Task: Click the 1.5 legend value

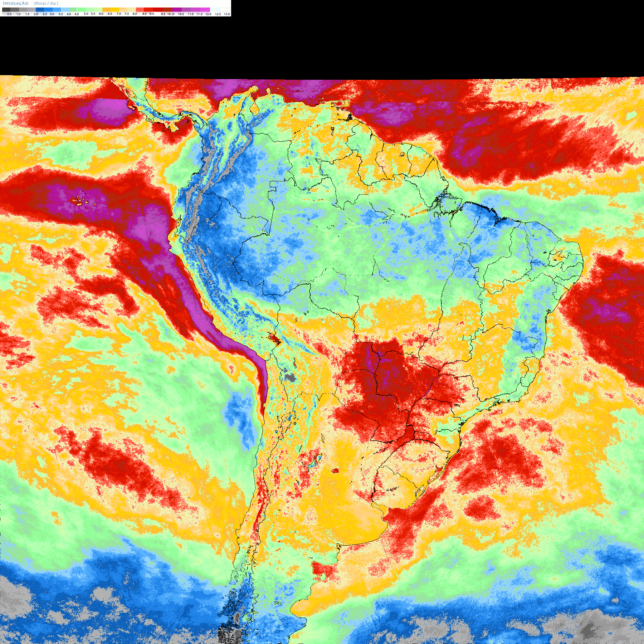Action: tap(27, 14)
